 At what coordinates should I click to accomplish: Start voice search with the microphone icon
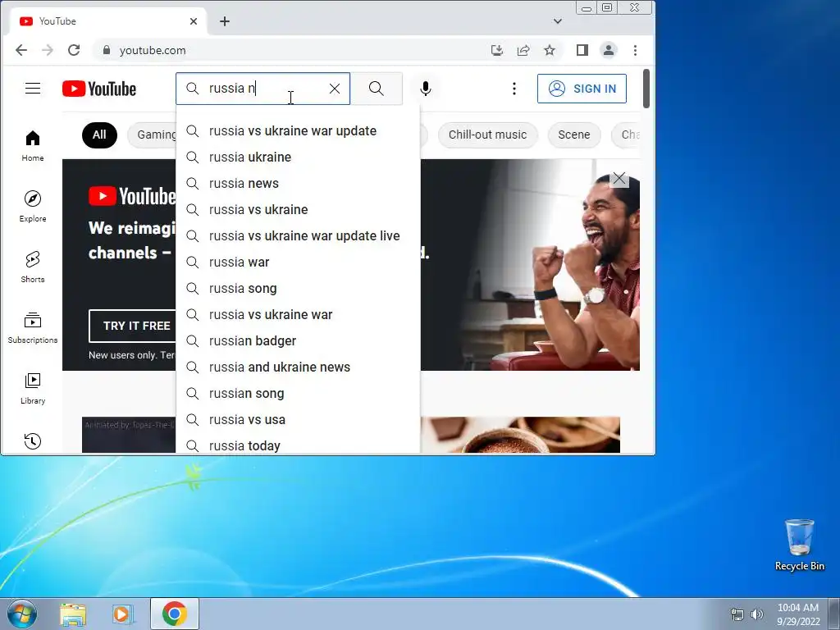point(426,89)
